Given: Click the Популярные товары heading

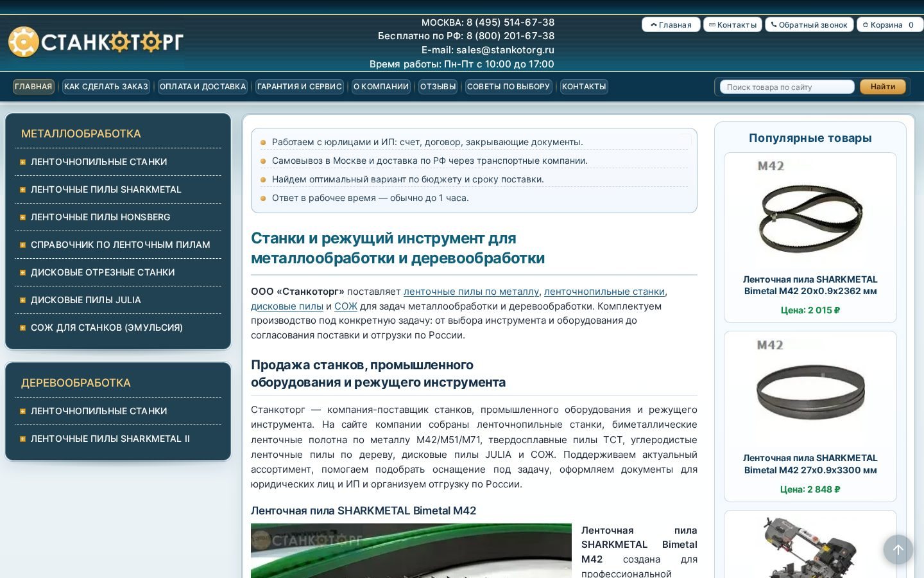Looking at the screenshot, I should tap(810, 138).
